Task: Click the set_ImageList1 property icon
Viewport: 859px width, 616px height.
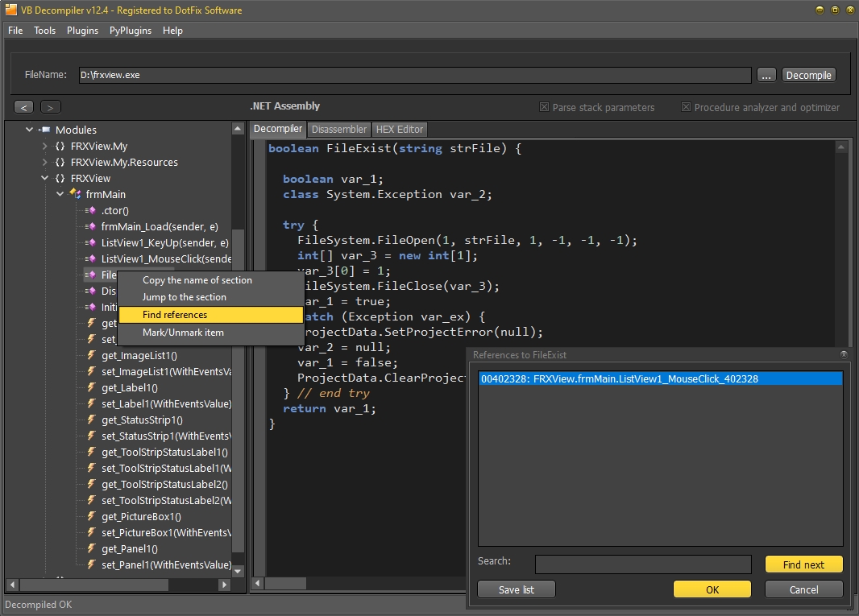Action: point(92,371)
